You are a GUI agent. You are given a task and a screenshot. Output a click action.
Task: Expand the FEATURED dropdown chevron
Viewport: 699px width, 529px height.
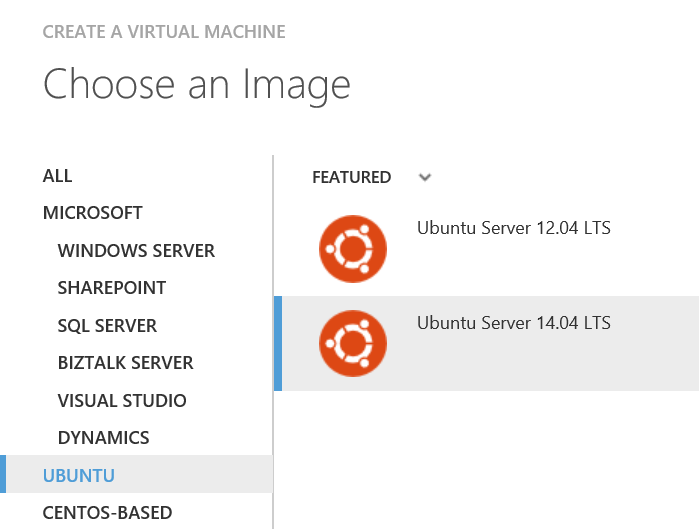[425, 177]
